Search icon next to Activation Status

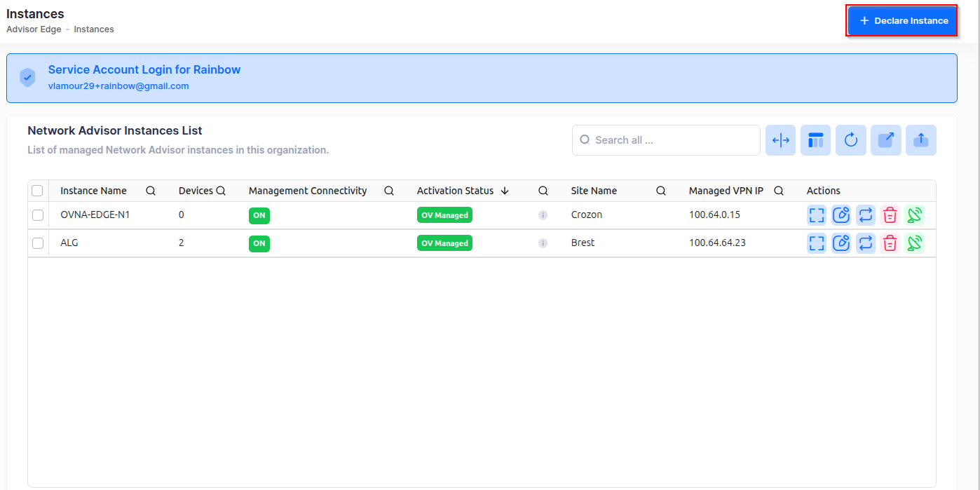coord(543,191)
